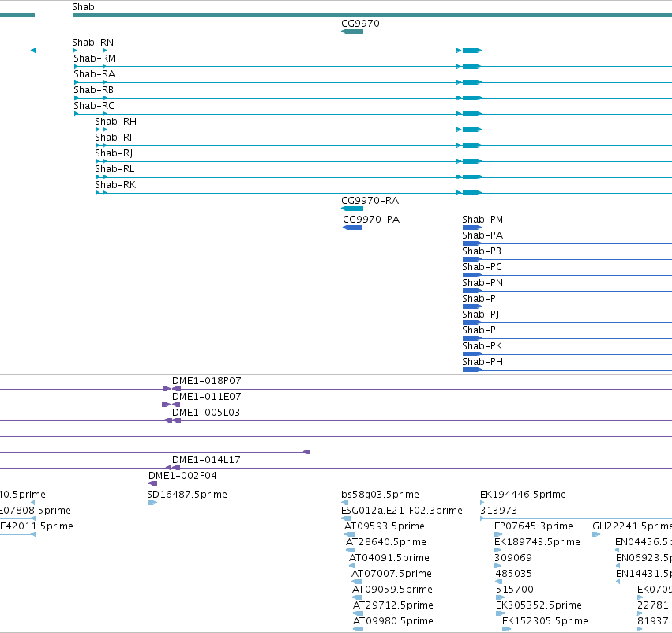Select the Shab gene span bar

tap(372, 16)
